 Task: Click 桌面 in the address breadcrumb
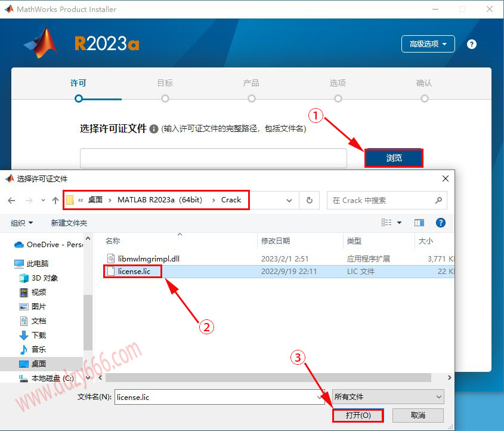pyautogui.click(x=95, y=200)
